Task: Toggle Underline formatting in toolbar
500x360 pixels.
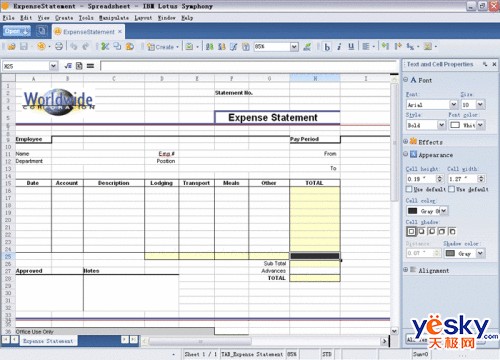Action: [351, 47]
